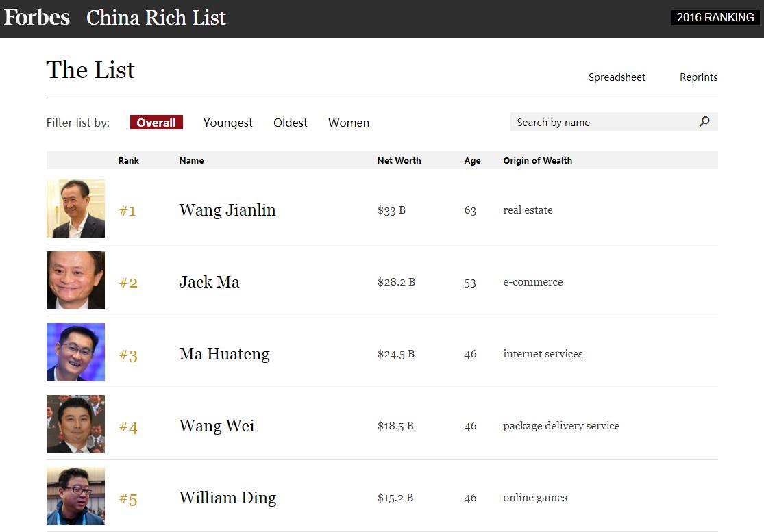
Task: Sort by the Net Worth column header
Action: click(399, 160)
